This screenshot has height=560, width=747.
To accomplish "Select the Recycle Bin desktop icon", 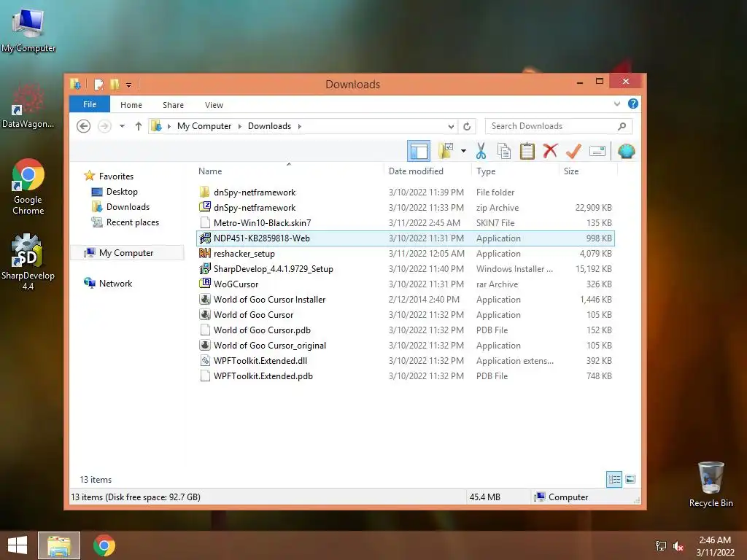I will 711,484.
